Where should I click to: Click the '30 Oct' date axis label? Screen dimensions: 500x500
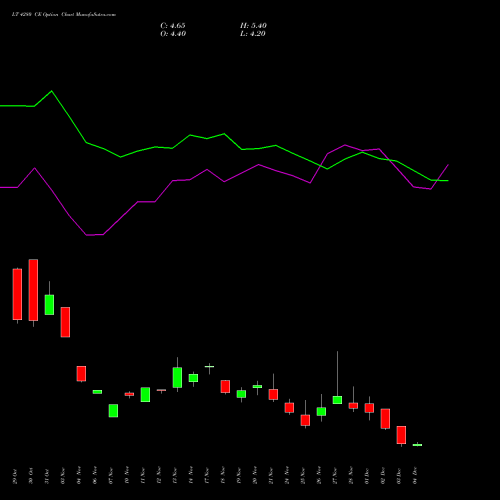[x=31, y=476]
